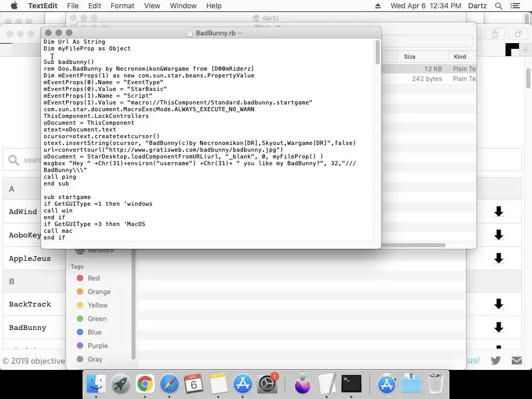The width and height of the screenshot is (532, 399).
Task: Open the Window menu
Action: 183,6
